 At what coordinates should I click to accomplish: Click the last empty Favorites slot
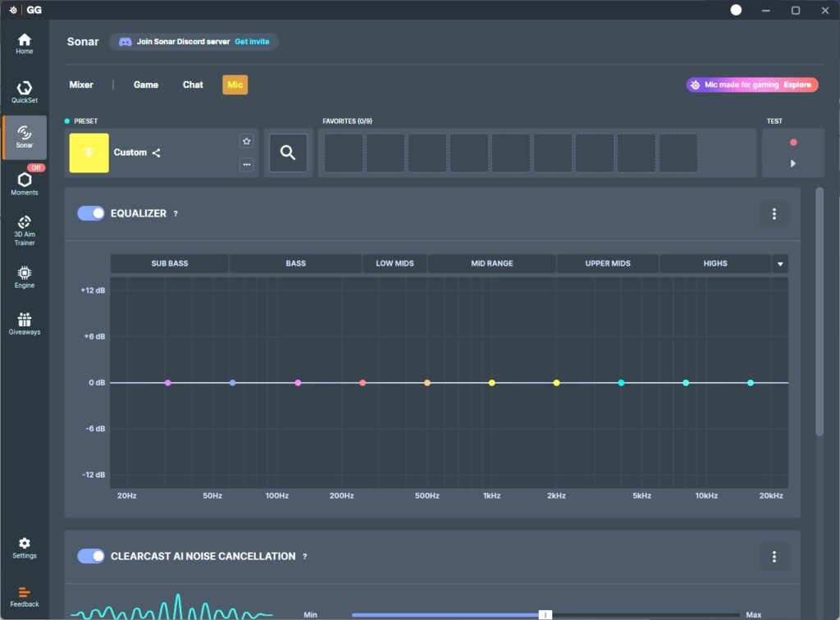(x=678, y=153)
